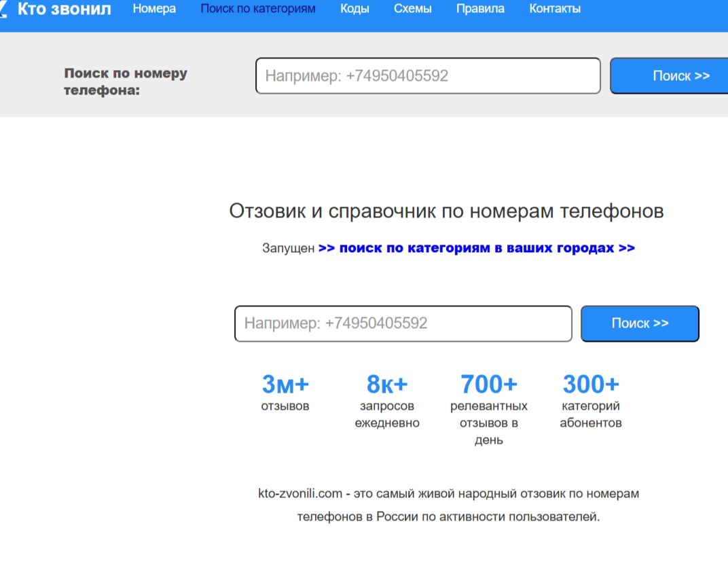Select Схемы in the navigation bar
The image size is (728, 566).
(x=412, y=10)
